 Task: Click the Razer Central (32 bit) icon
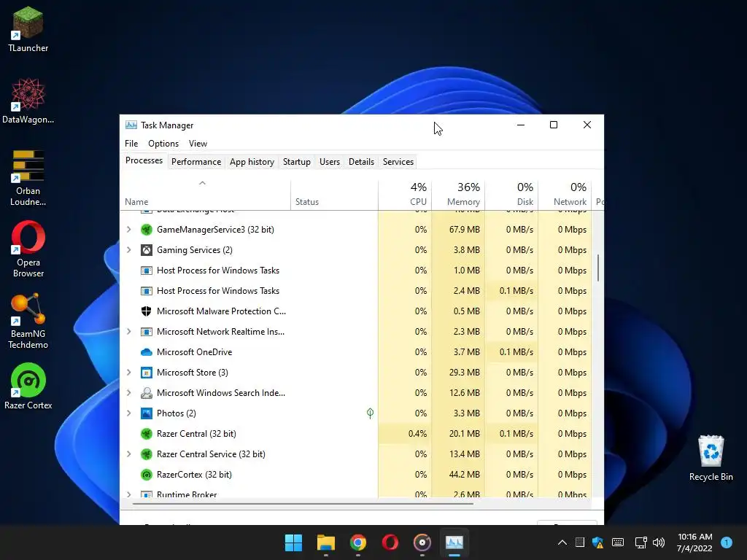point(146,434)
